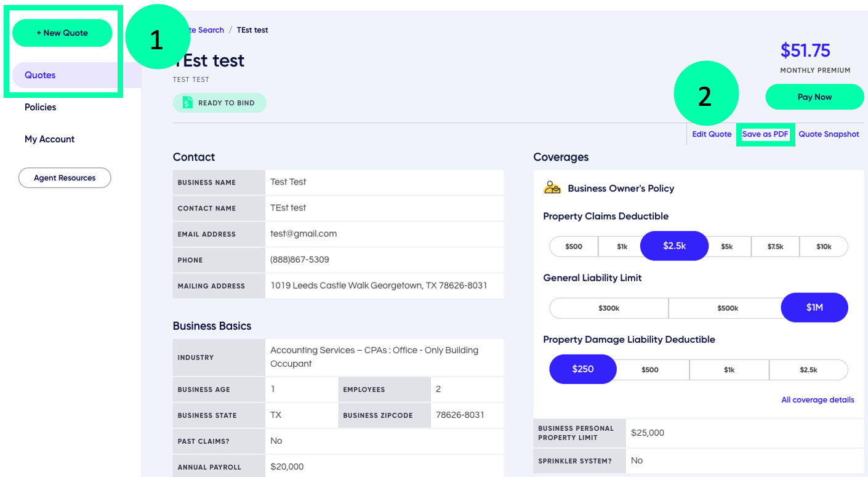The image size is (868, 477).
Task: Select $10k property claims deductible
Action: [x=824, y=247]
